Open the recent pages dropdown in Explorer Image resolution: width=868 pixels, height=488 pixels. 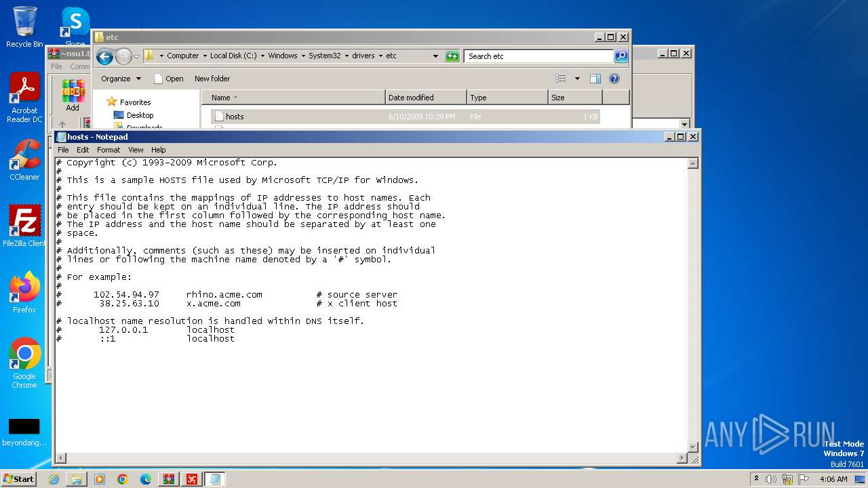[x=136, y=56]
